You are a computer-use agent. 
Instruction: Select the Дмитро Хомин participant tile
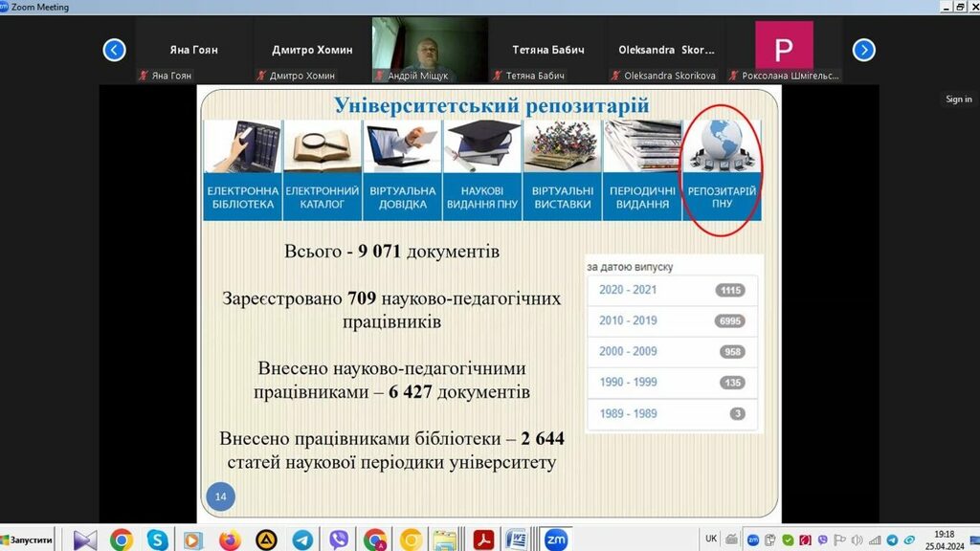click(312, 50)
